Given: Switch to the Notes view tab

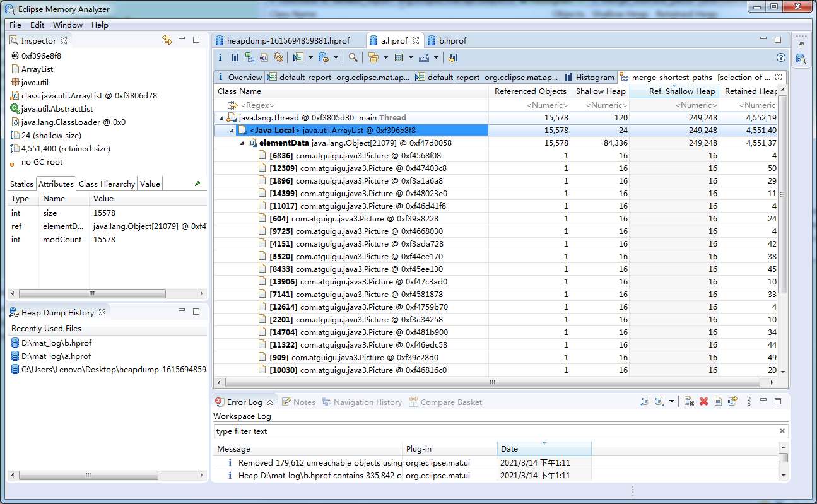Looking at the screenshot, I should coord(298,402).
